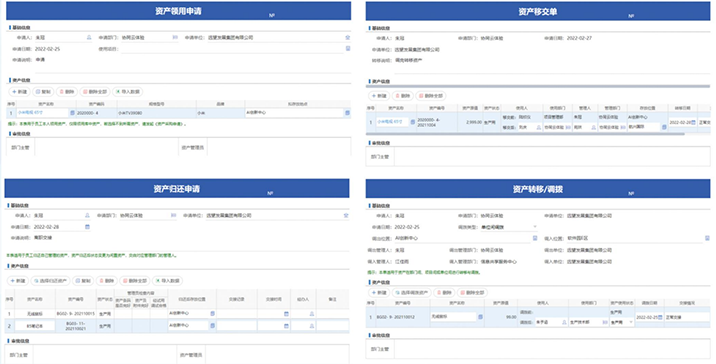Click 新建 button in 资产转移/调拨

(x=379, y=293)
